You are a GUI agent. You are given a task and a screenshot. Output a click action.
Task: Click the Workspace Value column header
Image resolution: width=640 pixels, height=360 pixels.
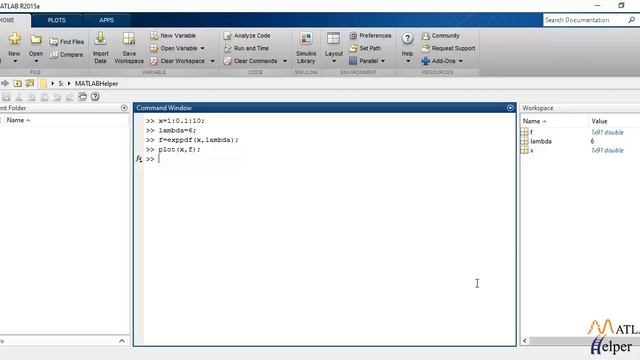point(599,121)
